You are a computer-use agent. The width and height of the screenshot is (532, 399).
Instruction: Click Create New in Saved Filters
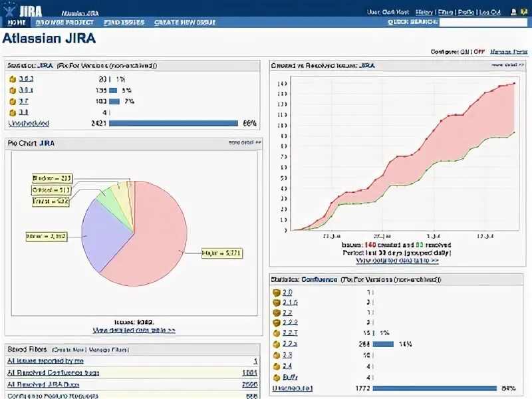click(68, 350)
